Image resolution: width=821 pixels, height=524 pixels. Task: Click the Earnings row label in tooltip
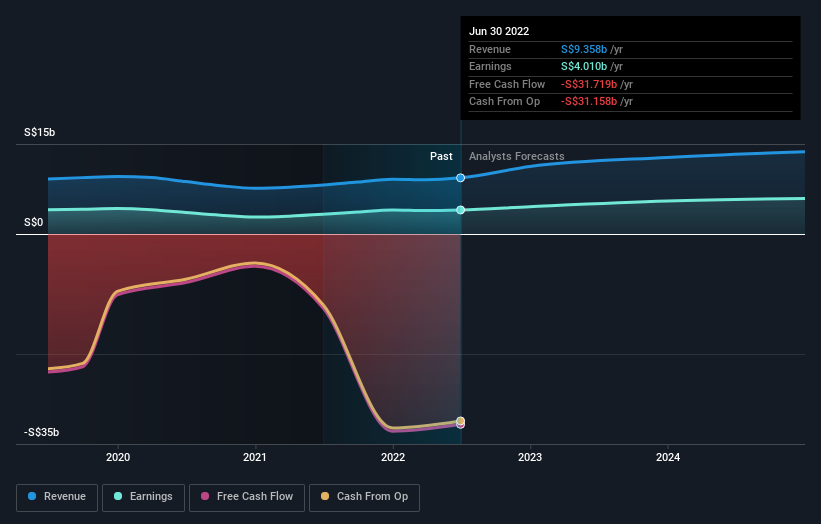click(x=490, y=66)
